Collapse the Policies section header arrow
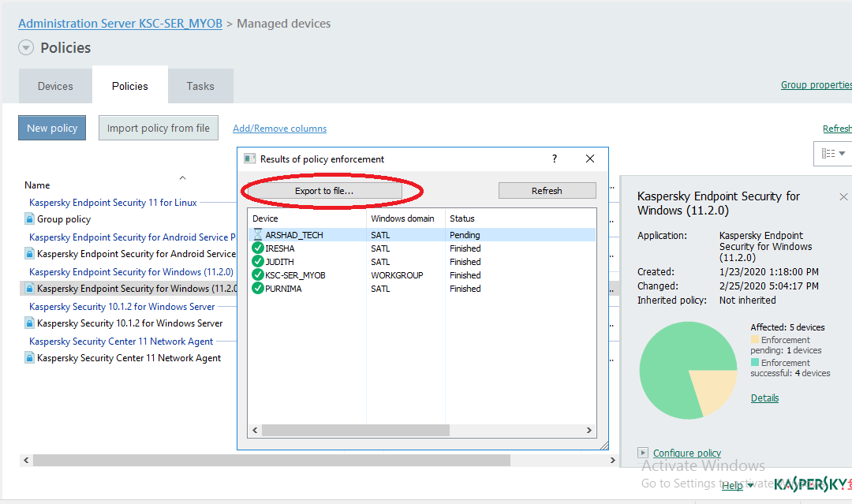 point(26,48)
